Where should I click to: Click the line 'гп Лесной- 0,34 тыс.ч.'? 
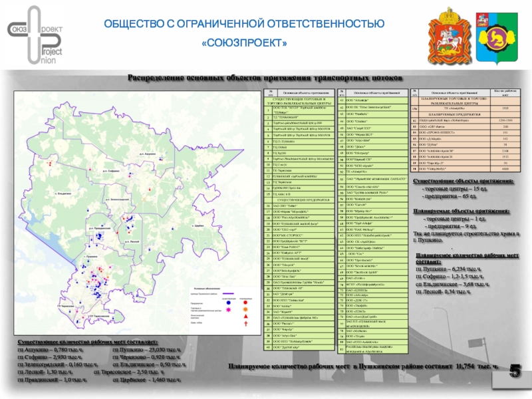[x=443, y=292]
